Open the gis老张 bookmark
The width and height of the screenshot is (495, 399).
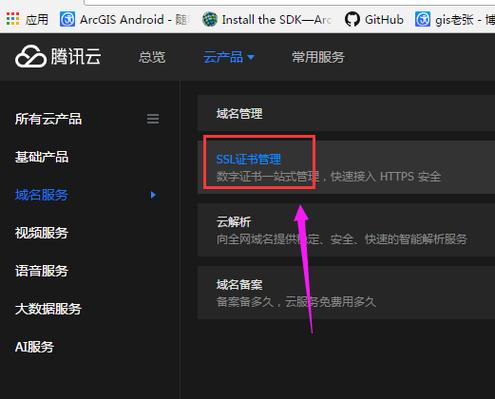(x=455, y=19)
